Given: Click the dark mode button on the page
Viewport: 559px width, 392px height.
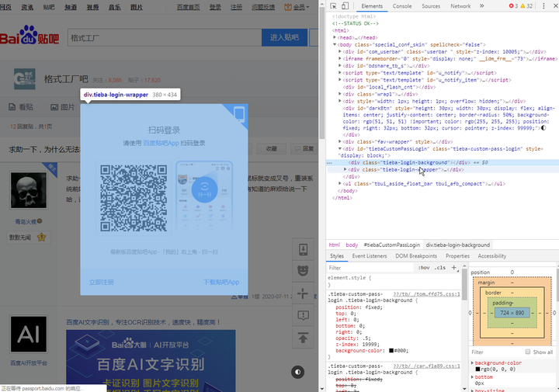Looking at the screenshot, I should pos(297,372).
